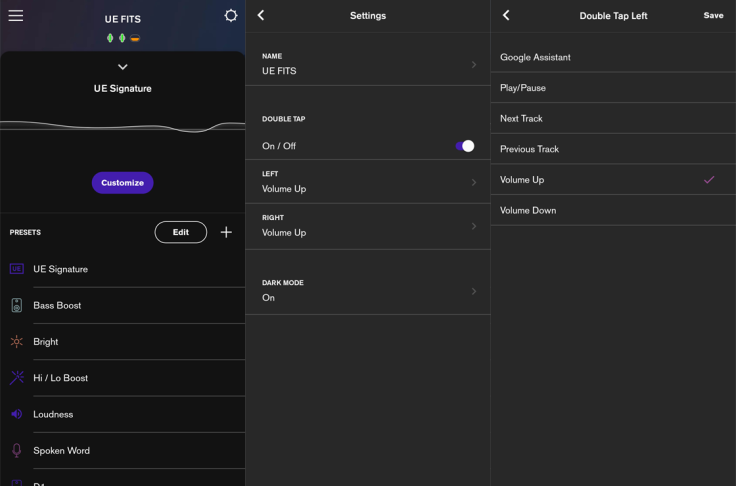Viewport: 736px width, 486px height.
Task: Select the Bright preset
Action: (123, 342)
